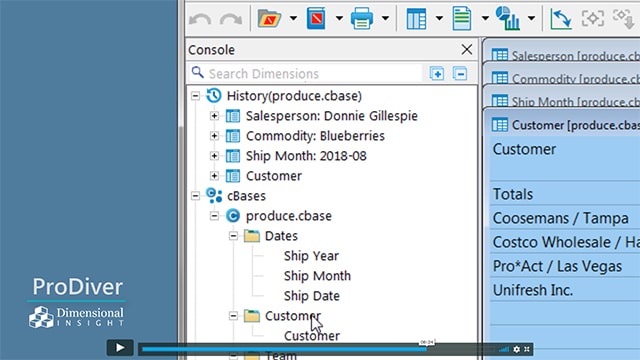Select the Ship Date dimension

point(312,296)
